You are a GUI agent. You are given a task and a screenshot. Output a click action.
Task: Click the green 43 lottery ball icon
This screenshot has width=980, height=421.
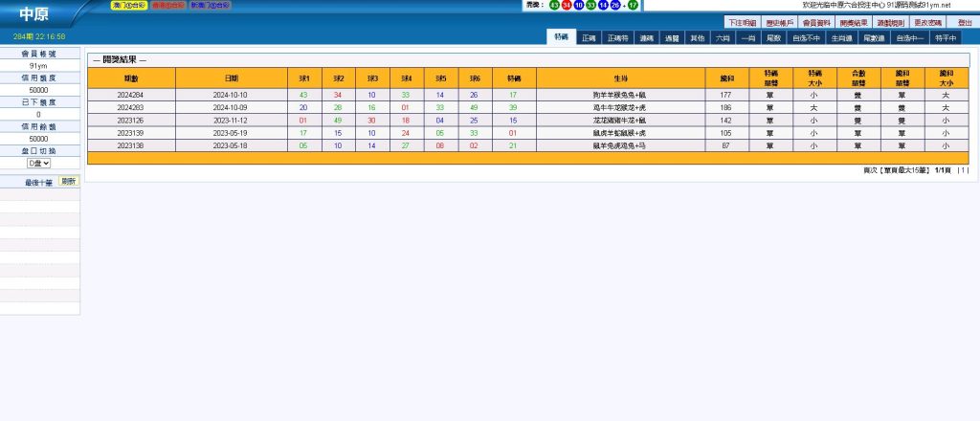(x=555, y=6)
